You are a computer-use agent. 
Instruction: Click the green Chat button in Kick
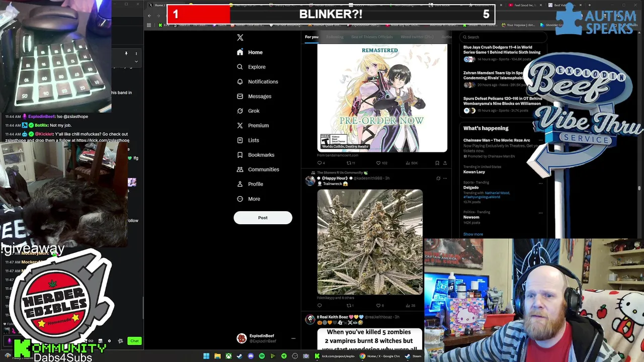134,341
